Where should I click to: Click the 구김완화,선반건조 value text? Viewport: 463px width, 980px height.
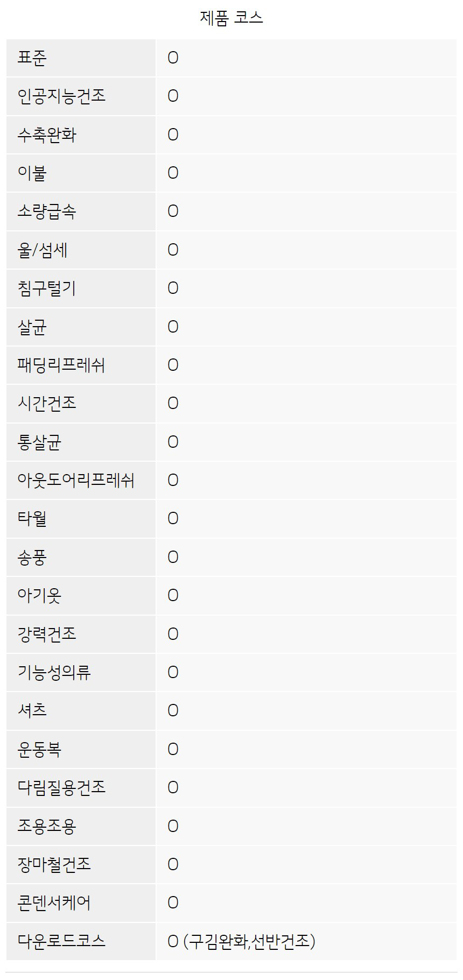(x=249, y=941)
